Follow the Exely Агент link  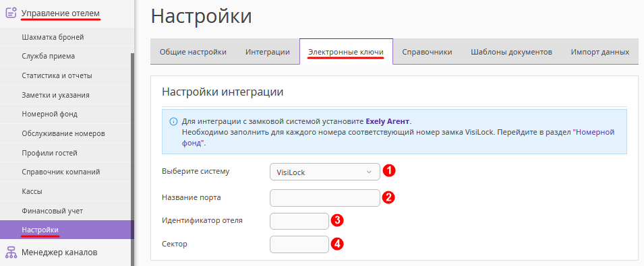[387, 122]
